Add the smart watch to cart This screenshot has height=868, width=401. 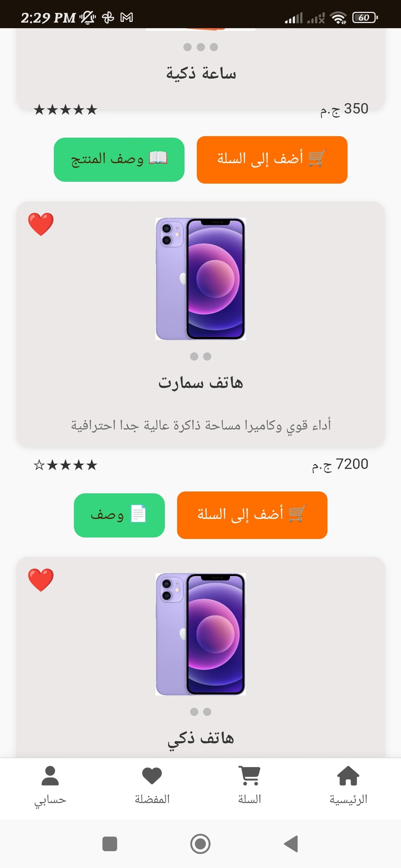click(272, 160)
